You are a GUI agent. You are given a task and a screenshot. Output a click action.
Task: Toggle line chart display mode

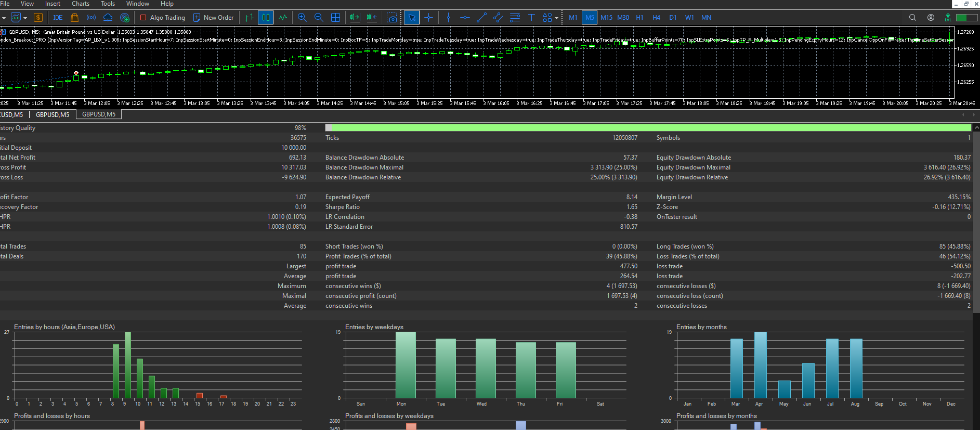[x=282, y=18]
